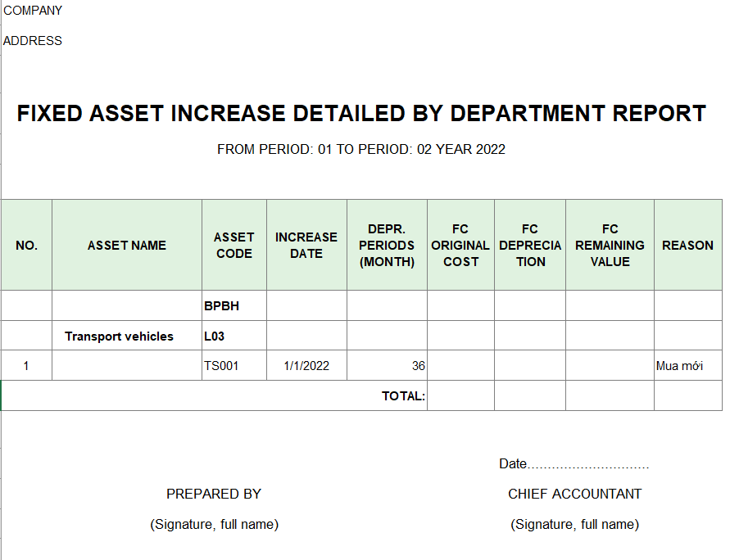This screenshot has width=730, height=560.
Task: Select the TOTAL: label cell
Action: 403,396
